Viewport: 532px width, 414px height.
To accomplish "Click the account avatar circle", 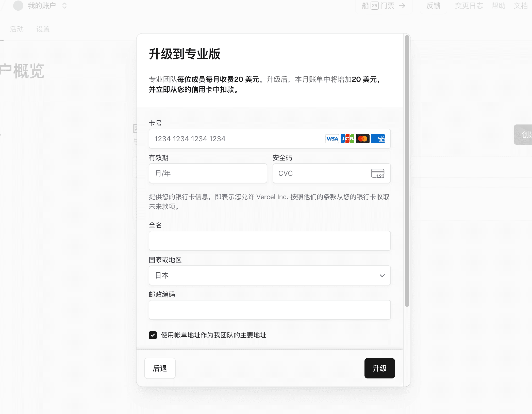I will [18, 6].
